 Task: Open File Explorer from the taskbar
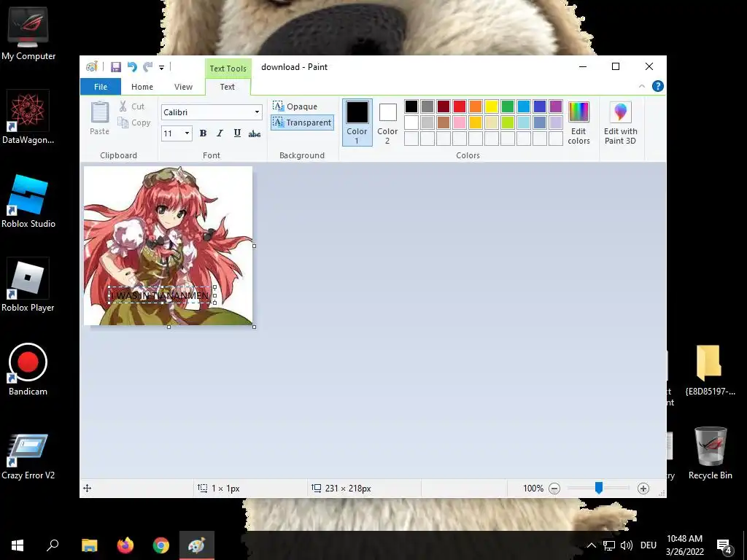[89, 545]
